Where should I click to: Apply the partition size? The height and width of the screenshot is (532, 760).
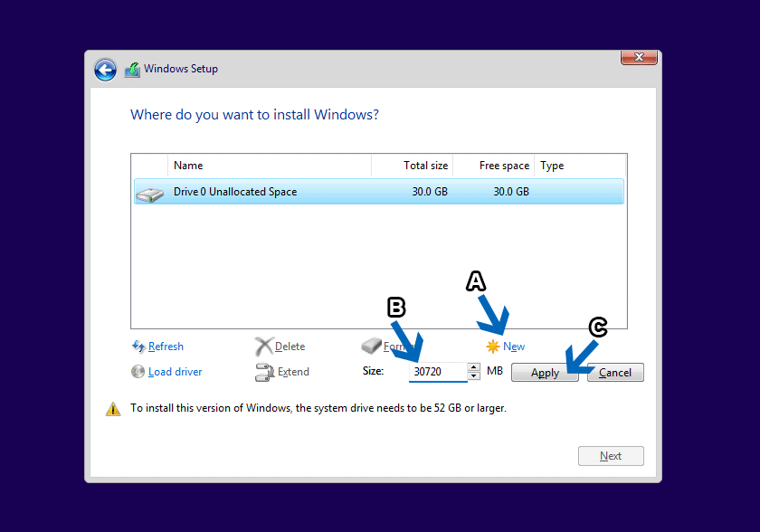[545, 372]
